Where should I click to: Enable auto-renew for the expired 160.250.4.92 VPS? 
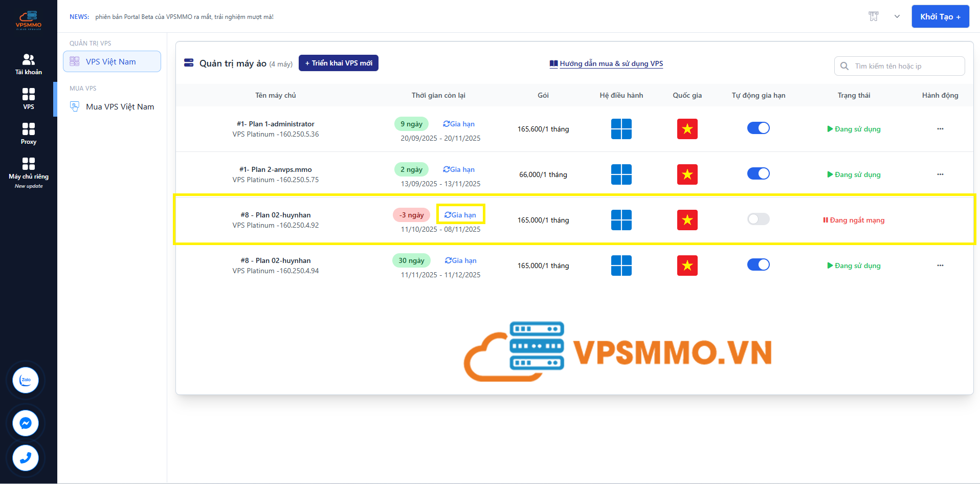(x=758, y=219)
